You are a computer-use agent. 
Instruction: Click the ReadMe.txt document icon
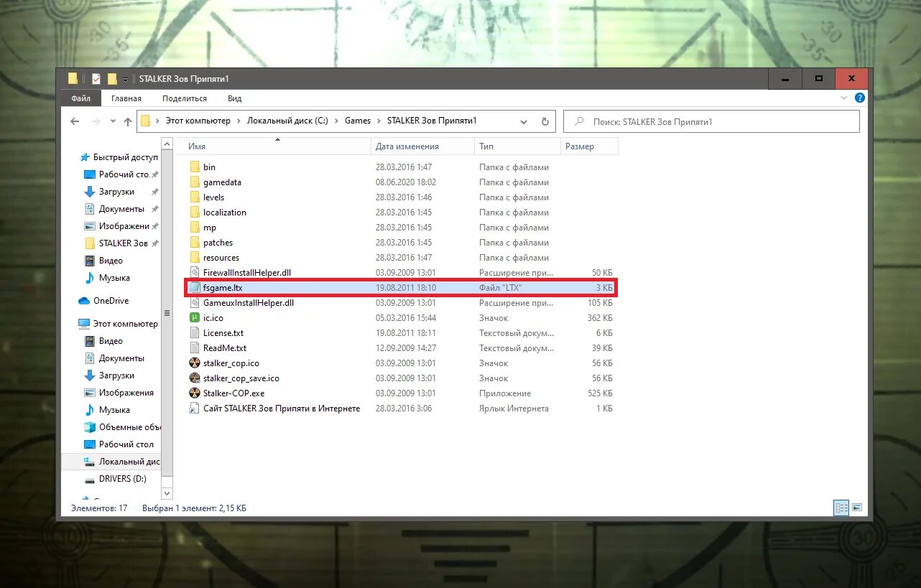tap(194, 347)
